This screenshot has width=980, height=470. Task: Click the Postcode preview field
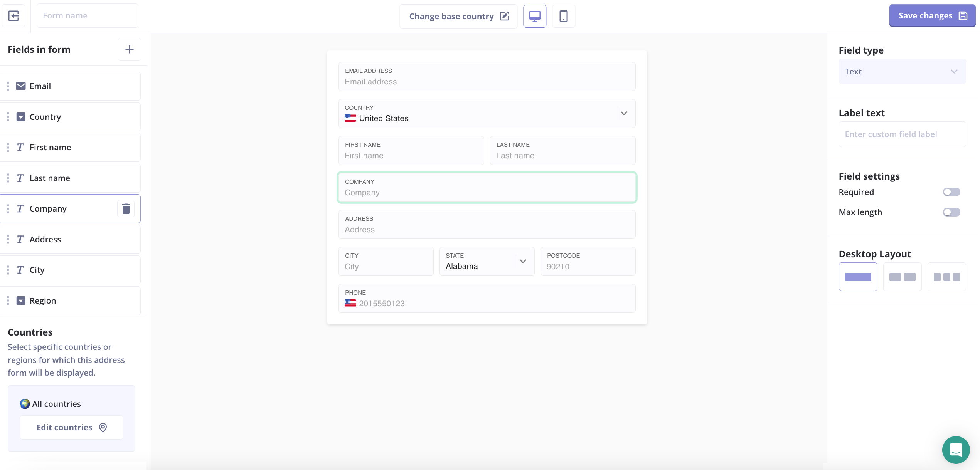point(588,261)
